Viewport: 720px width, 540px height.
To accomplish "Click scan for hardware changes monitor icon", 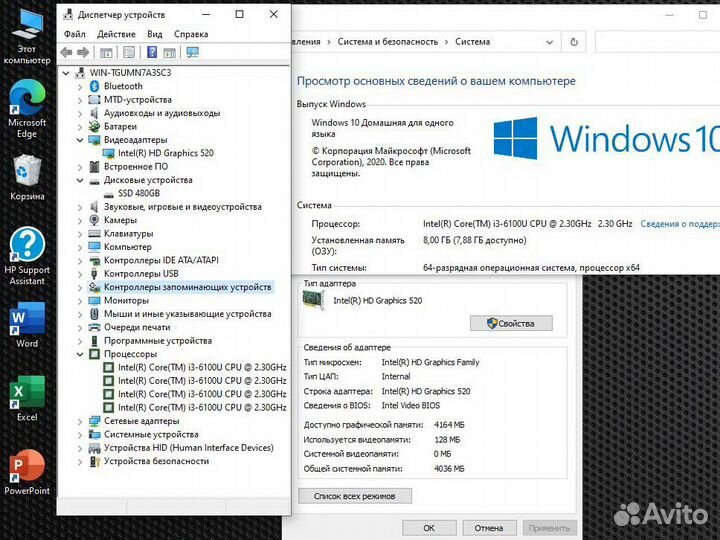I will [192, 52].
